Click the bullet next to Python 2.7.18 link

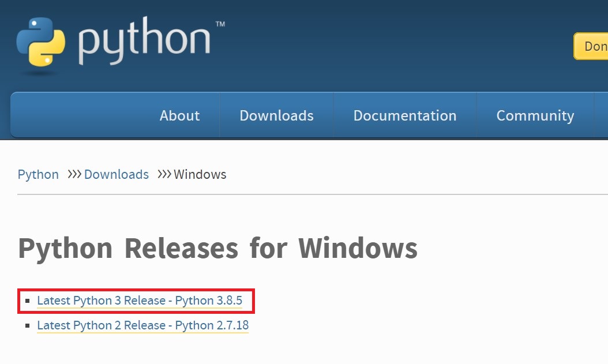point(27,325)
